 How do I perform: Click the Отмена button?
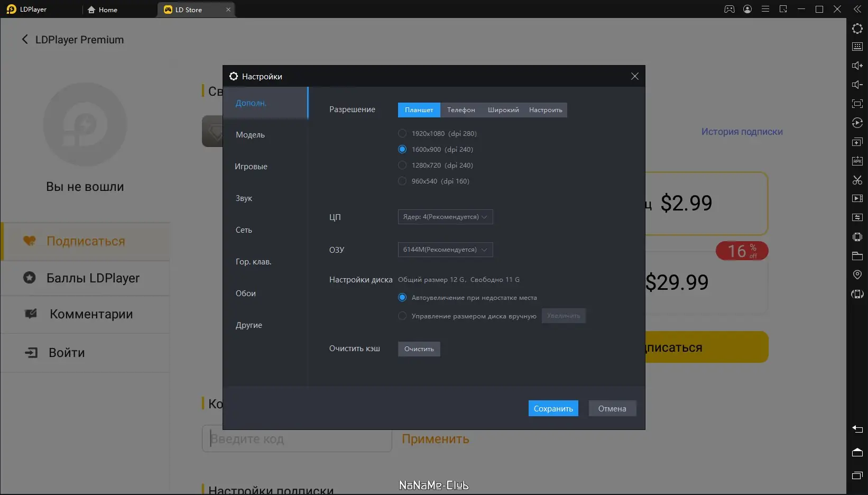coord(612,408)
